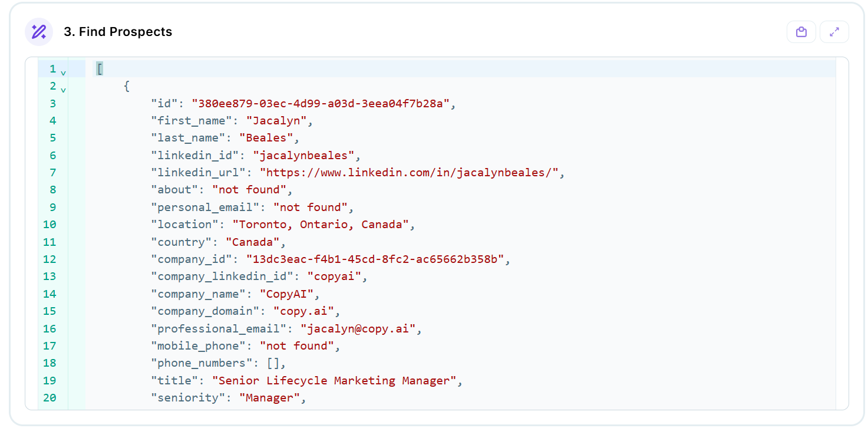Click the company_id value on line 12
This screenshot has width=868, height=428.
pos(375,259)
